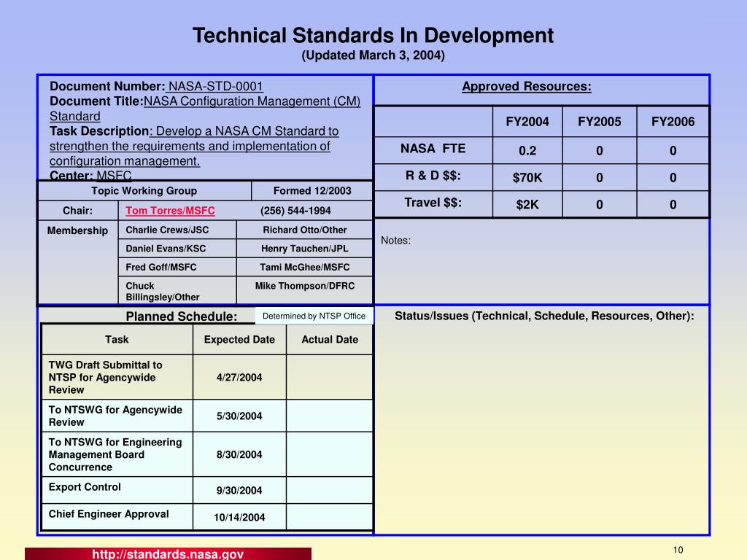Image resolution: width=747 pixels, height=560 pixels.
Task: Open the http://standards.nasa.gov link
Action: [168, 554]
